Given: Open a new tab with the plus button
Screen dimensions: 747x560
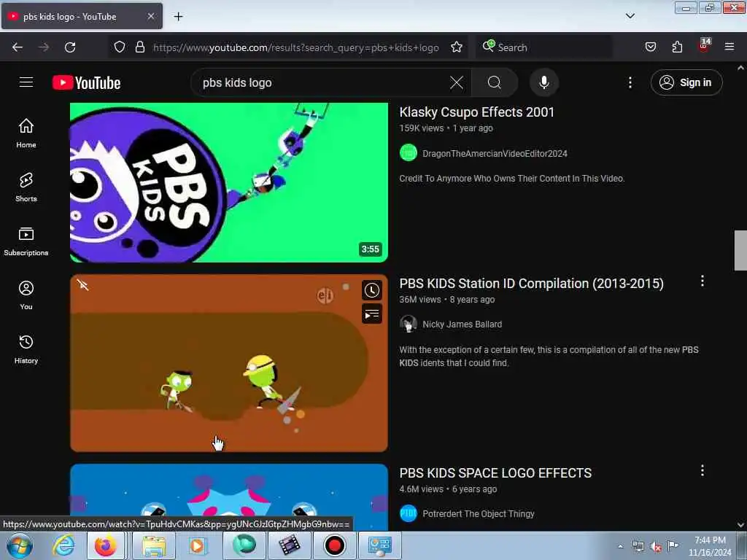Looking at the screenshot, I should point(178,17).
